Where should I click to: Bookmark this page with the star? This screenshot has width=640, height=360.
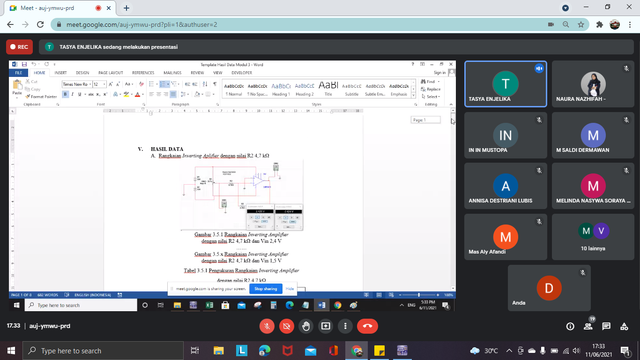581,24
